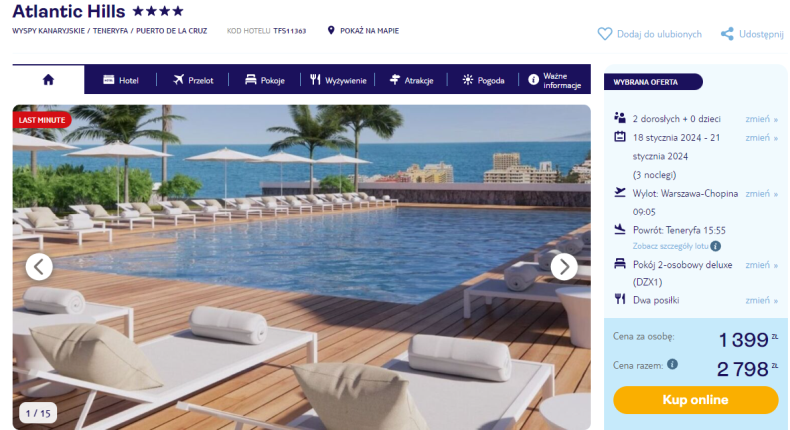Open the Hotel tab
The height and width of the screenshot is (430, 790).
tap(120, 80)
